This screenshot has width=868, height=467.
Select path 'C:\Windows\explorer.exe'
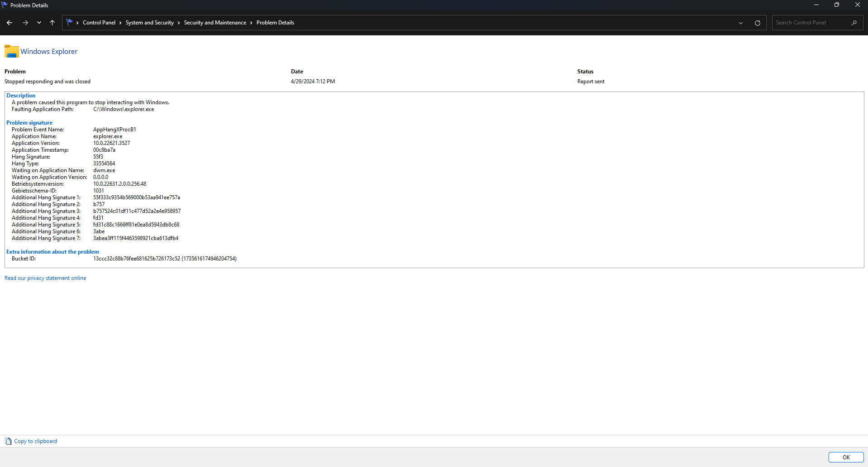[x=124, y=109]
